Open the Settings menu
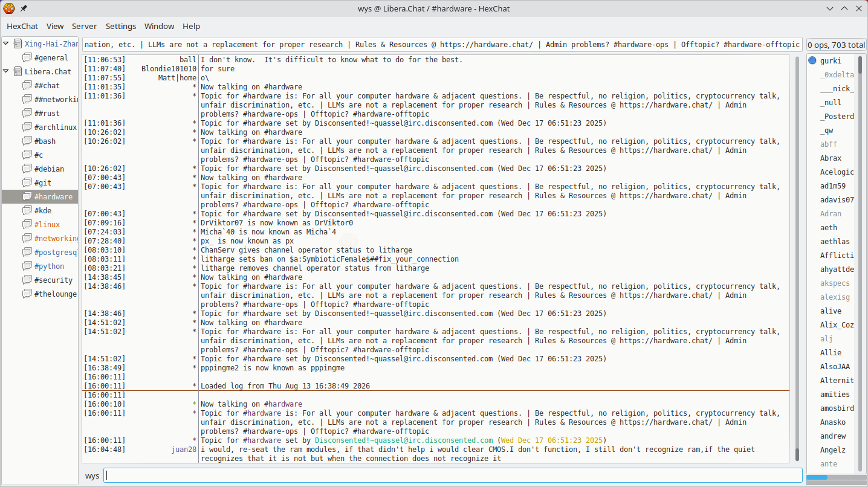Screen dimensions: 868x487 pyautogui.click(x=121, y=26)
